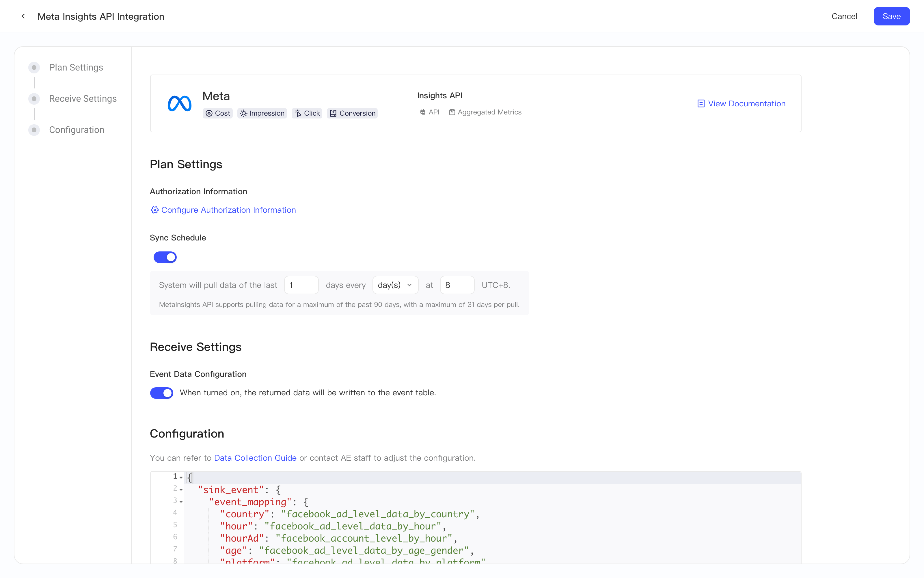Open View Documentation link
924x578 pixels.
coord(741,103)
